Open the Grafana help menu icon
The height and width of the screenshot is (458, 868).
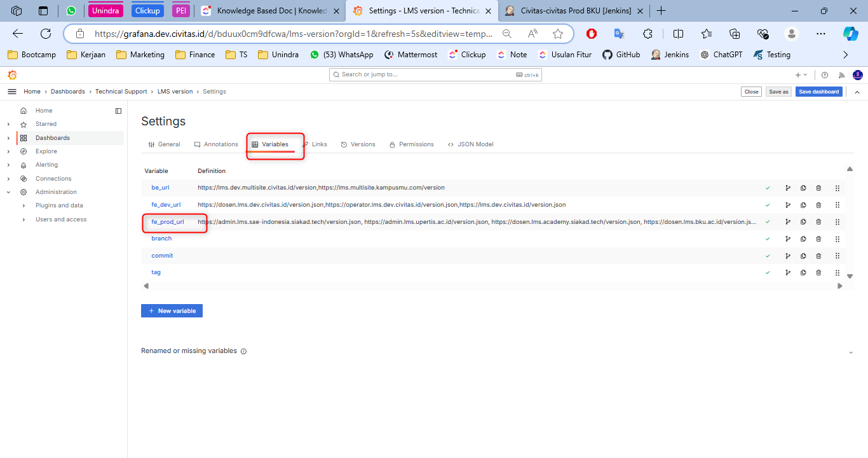pyautogui.click(x=825, y=75)
